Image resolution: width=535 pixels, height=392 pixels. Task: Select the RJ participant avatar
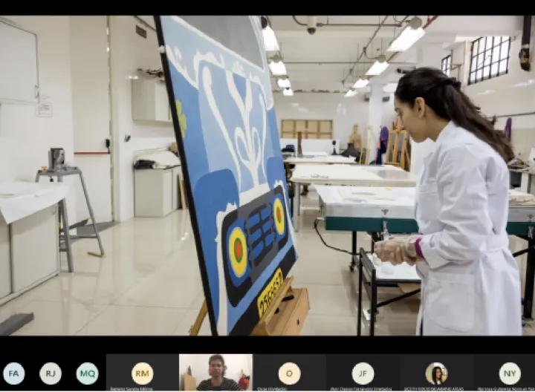click(51, 373)
